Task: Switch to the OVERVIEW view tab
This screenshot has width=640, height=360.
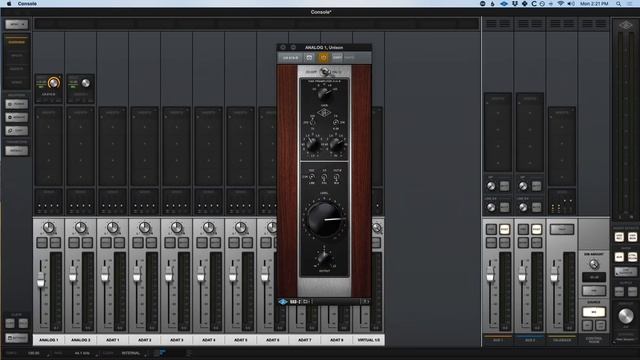Action: tap(17, 42)
